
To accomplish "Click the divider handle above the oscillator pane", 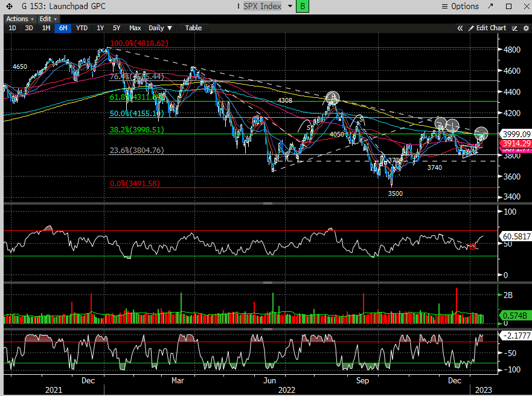I will [x=268, y=329].
